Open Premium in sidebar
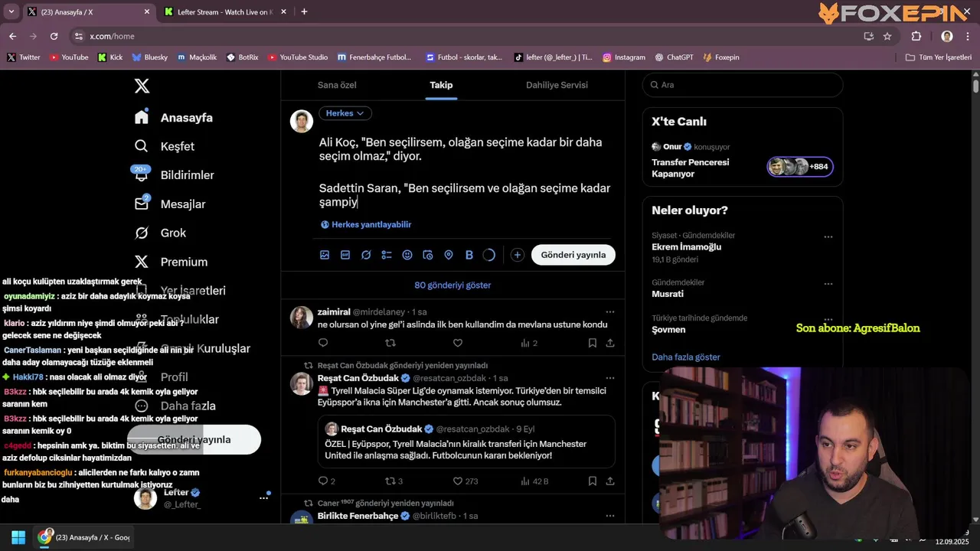Viewport: 980px width, 551px height. (171, 262)
